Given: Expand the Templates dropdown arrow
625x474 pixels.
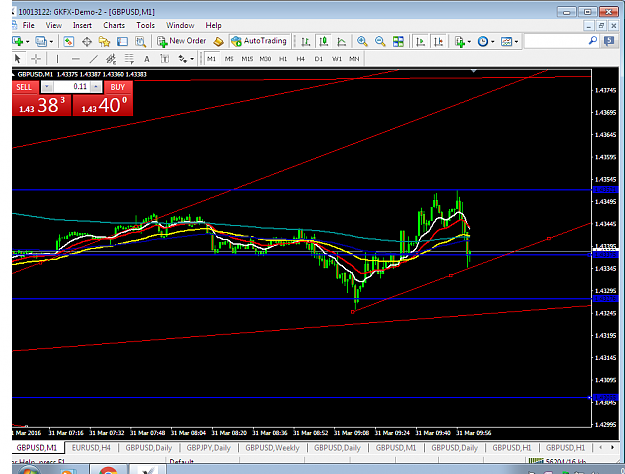Looking at the screenshot, I should (x=516, y=41).
